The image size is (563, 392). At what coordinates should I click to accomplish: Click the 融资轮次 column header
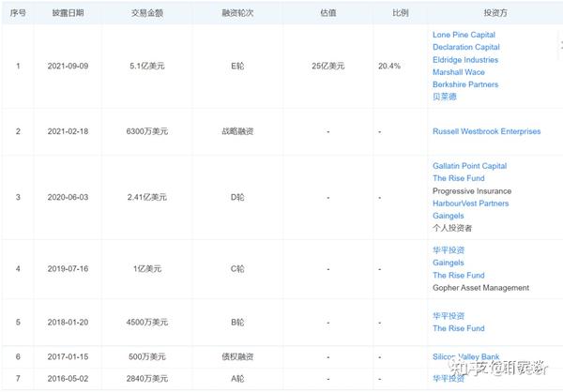[237, 13]
